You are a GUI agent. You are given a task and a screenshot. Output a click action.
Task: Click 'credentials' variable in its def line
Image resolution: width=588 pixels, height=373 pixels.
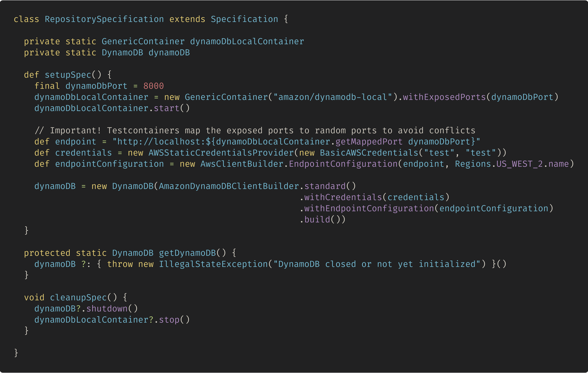(x=83, y=153)
